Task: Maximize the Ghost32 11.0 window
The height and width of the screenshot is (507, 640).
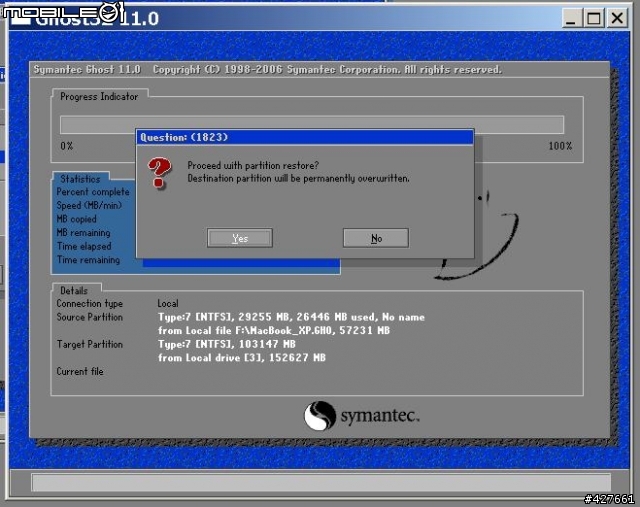Action: [594, 18]
